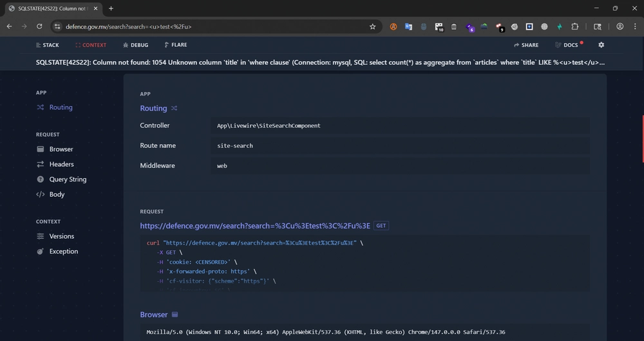Screen dimensions: 644x341
Task: Select Query String in the sidebar
Action: click(x=61, y=180)
